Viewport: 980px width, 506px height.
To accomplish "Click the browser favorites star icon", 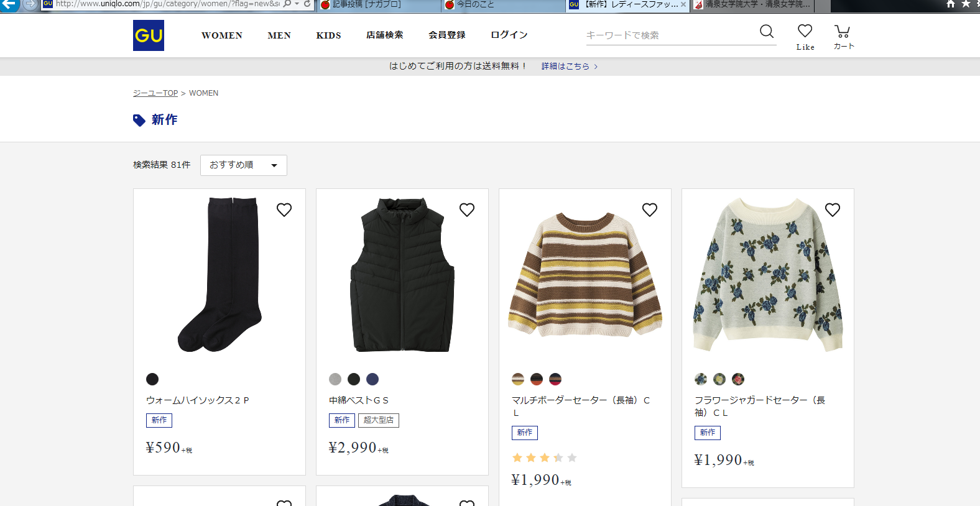I will point(966,4).
